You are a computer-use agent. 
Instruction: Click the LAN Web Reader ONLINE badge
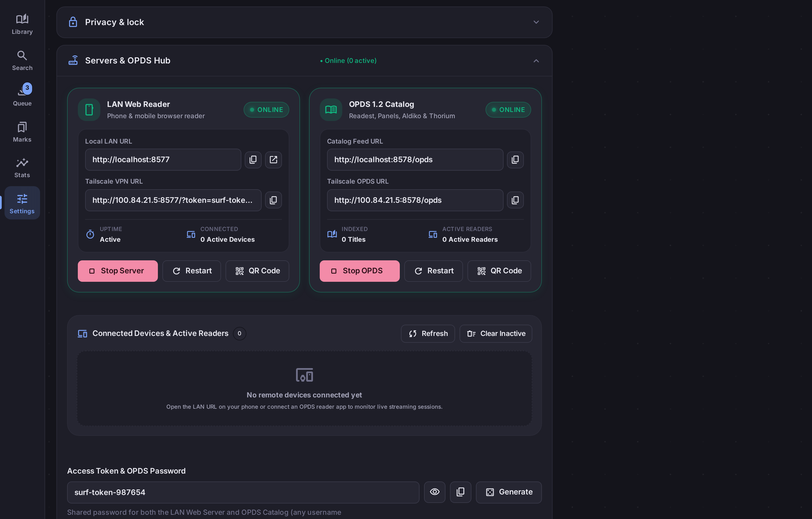pos(266,110)
